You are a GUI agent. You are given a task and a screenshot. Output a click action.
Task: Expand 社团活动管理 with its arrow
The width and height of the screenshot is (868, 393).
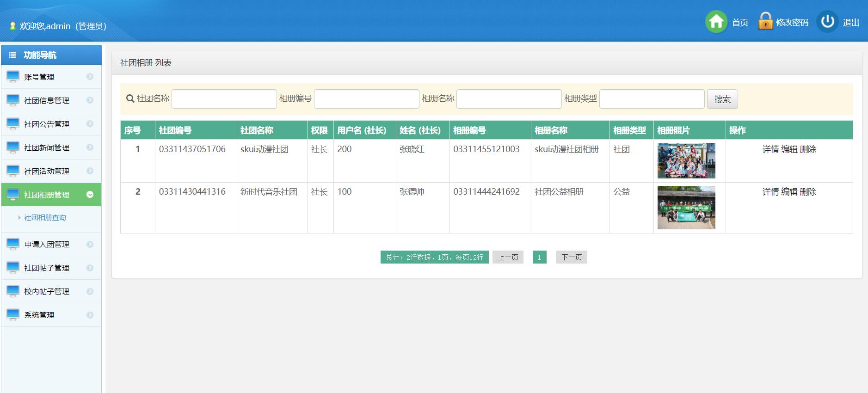pos(90,171)
